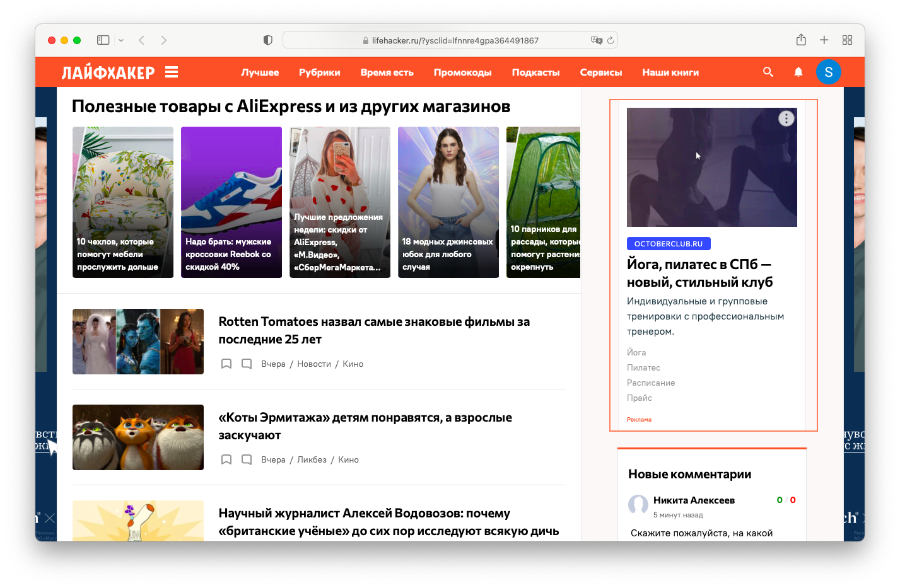The image size is (900, 588).
Task: Open a new tab with the plus icon
Action: pos(824,40)
